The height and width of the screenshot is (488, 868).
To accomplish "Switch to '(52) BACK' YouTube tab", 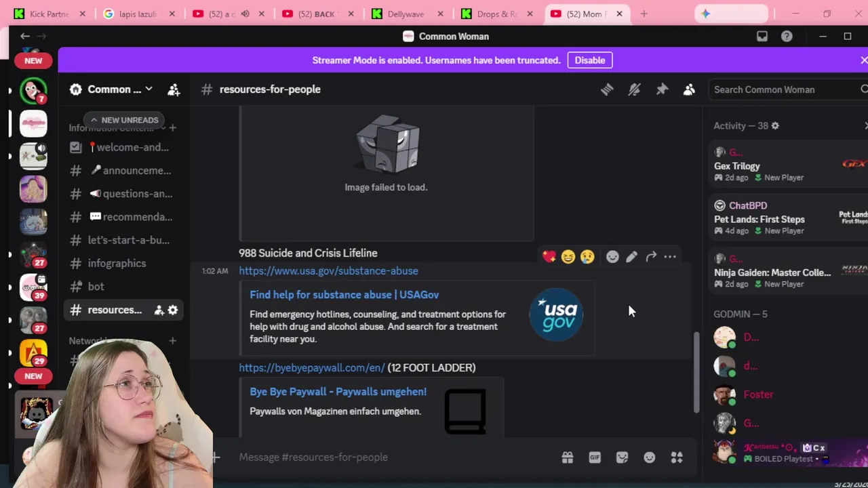I will (x=317, y=14).
